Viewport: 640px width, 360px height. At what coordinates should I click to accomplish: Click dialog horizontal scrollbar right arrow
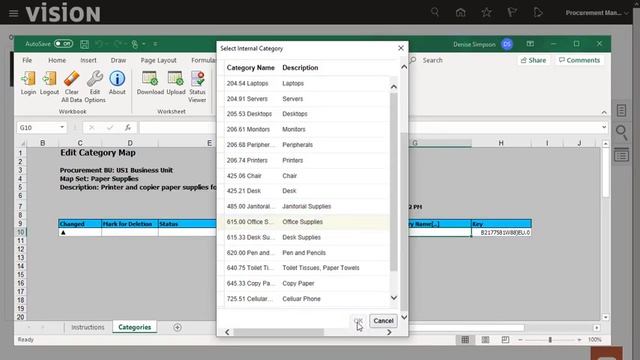(x=389, y=332)
